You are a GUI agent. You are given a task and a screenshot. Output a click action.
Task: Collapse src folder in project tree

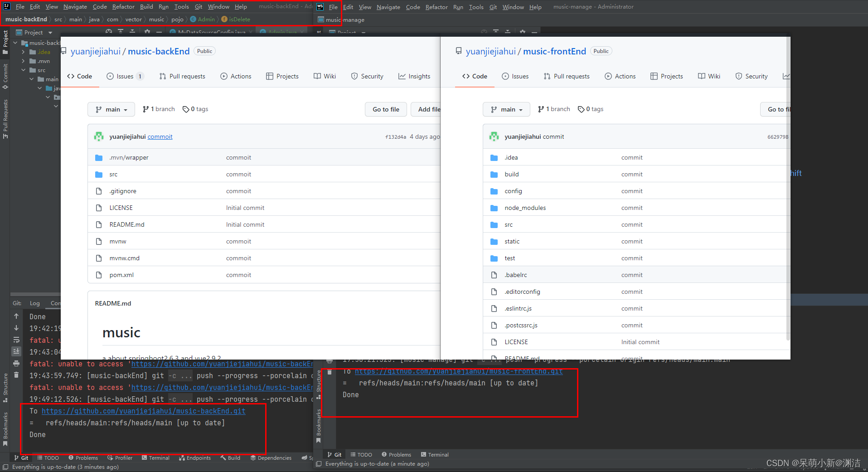point(23,70)
